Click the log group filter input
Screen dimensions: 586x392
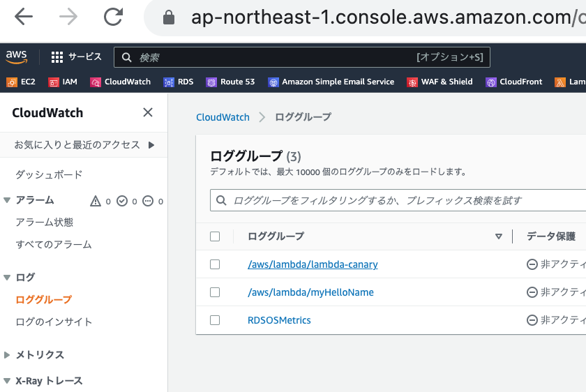(x=398, y=200)
